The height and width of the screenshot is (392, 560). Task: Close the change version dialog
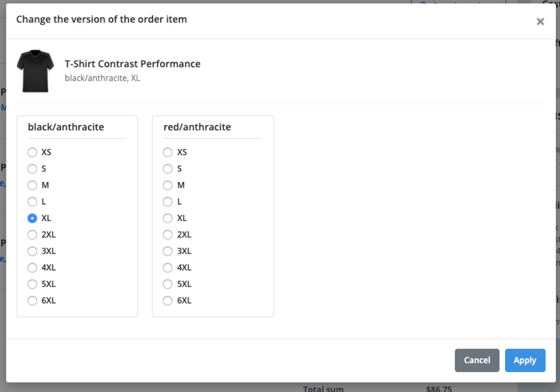pyautogui.click(x=540, y=22)
